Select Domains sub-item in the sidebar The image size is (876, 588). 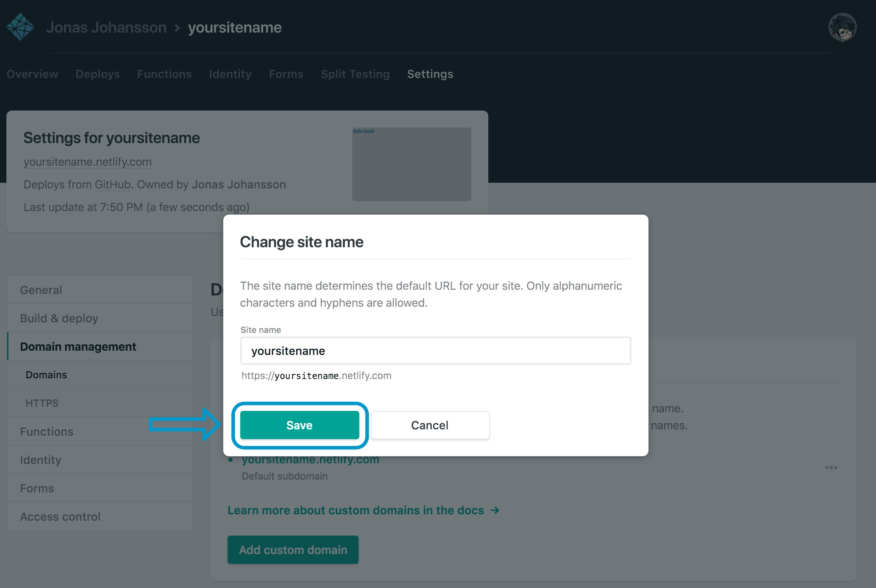point(100,375)
